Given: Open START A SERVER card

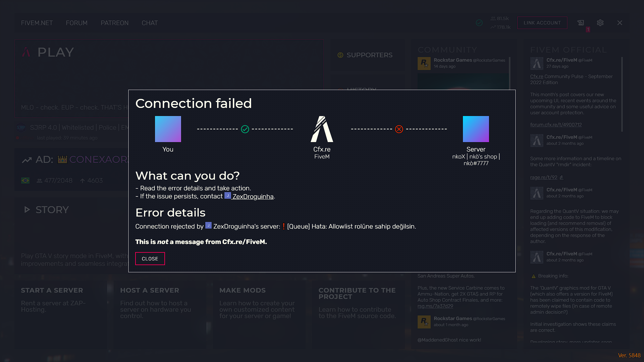Looking at the screenshot, I should pos(61,314).
